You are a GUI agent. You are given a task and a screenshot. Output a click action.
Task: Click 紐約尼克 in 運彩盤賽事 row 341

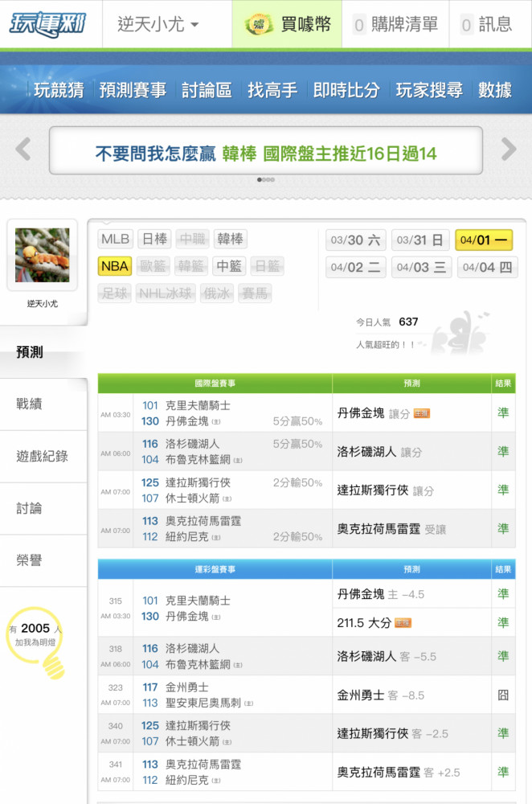click(186, 781)
